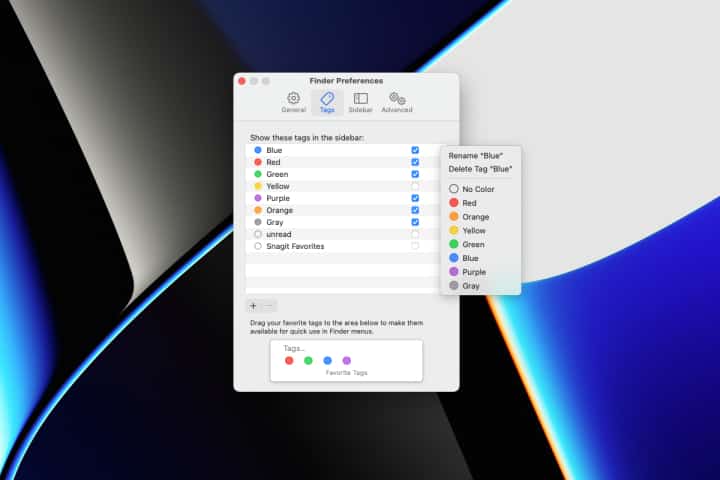Image resolution: width=720 pixels, height=480 pixels.
Task: Enable the Yellow tag sidebar checkbox
Action: click(415, 186)
